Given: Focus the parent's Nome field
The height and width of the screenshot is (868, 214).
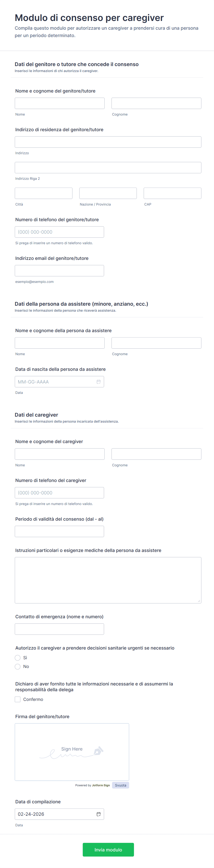Looking at the screenshot, I should 60,103.
